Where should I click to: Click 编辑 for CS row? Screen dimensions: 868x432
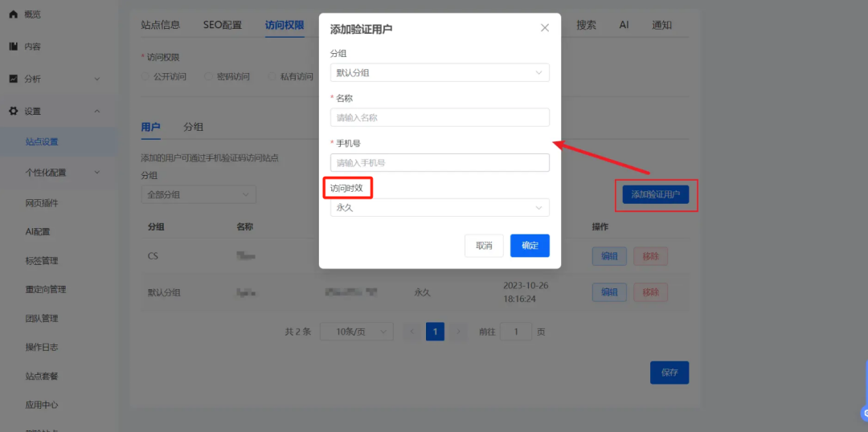[609, 256]
